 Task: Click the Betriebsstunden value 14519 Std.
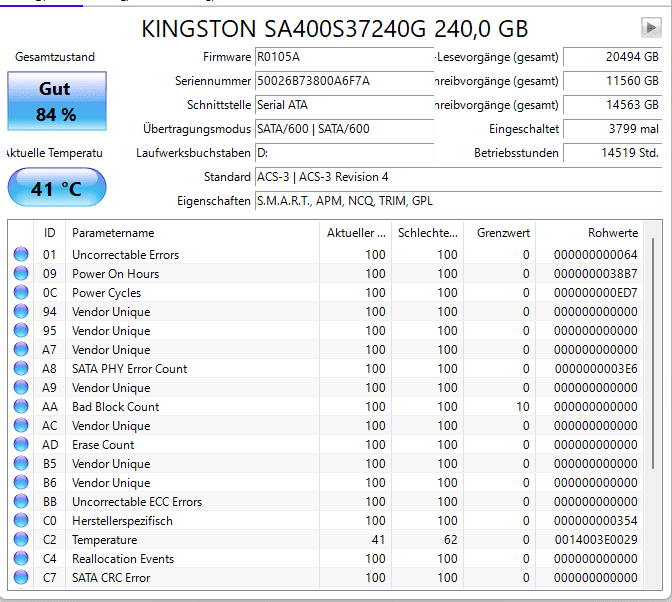(612, 153)
